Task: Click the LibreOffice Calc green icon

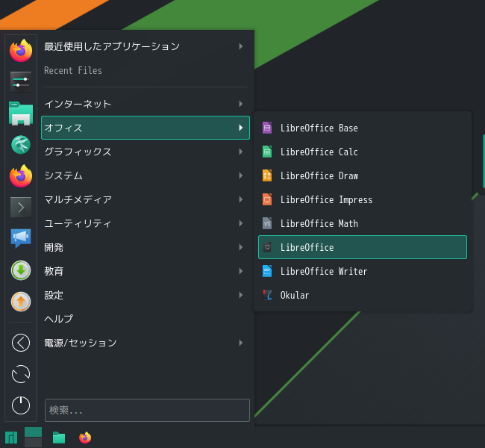Action: (267, 152)
